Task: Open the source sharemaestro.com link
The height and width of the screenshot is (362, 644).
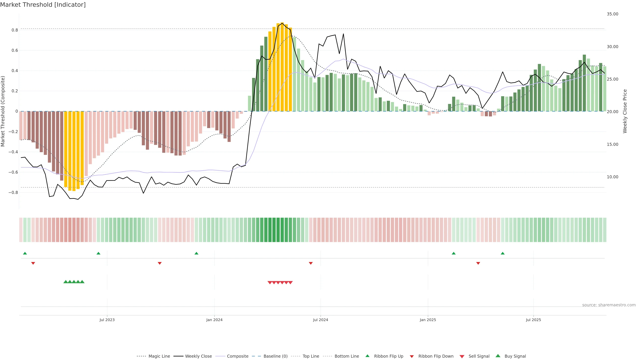Action: pyautogui.click(x=609, y=305)
